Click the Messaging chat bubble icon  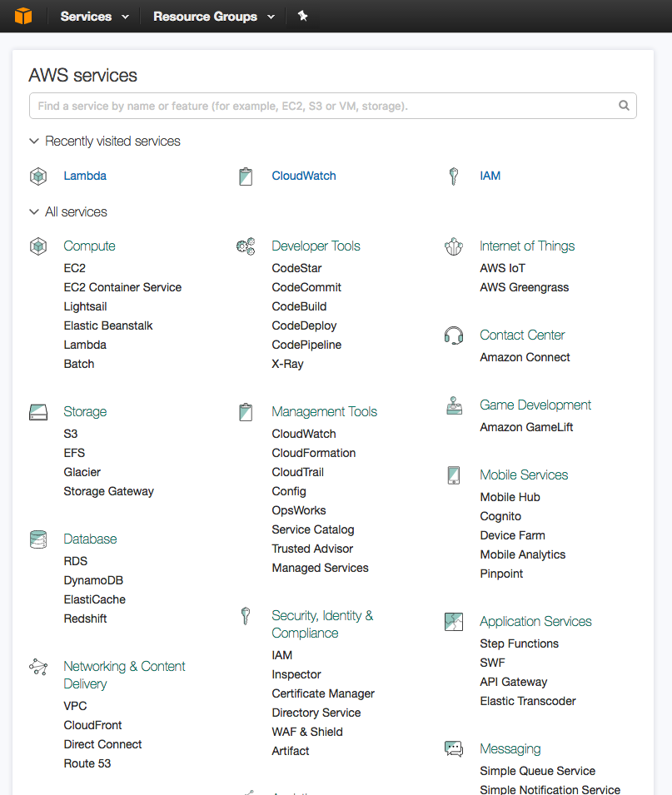(454, 749)
